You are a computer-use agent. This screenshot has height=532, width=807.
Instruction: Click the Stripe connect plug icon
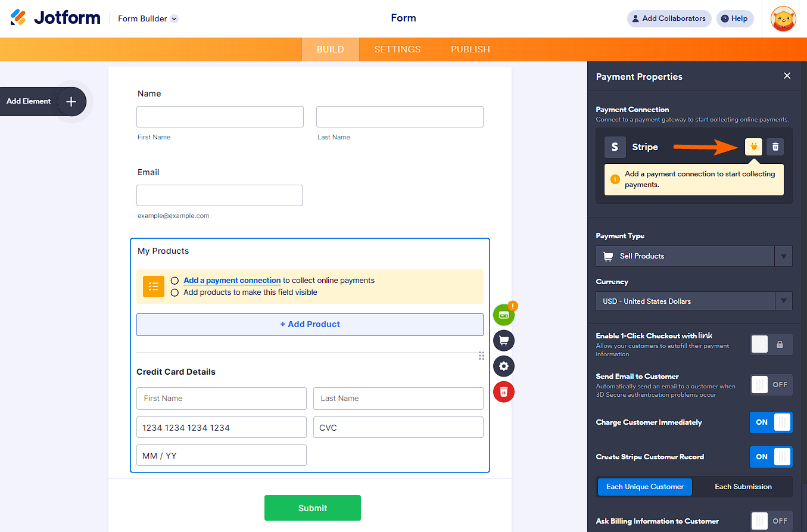(753, 147)
